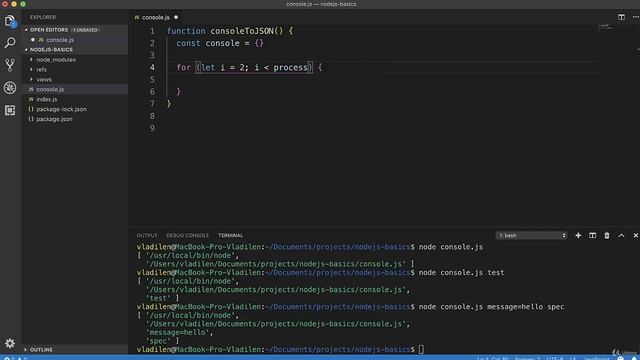Click the 'const console = {}' line

(220, 43)
